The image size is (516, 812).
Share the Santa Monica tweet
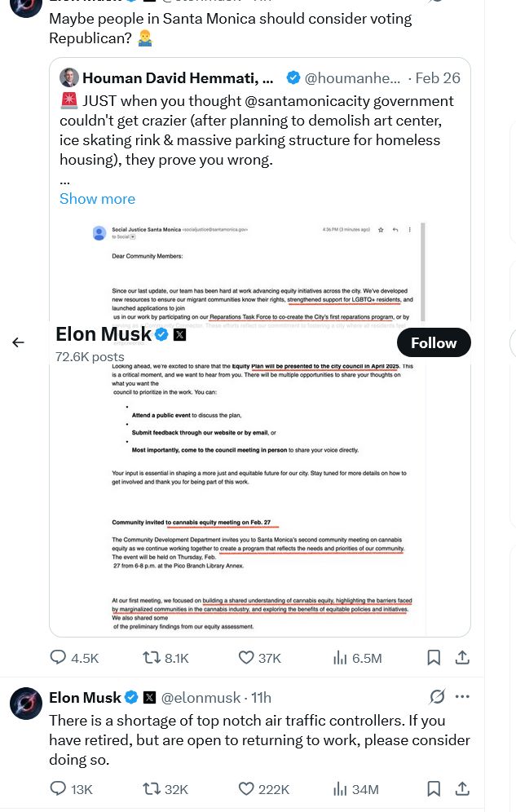click(461, 658)
